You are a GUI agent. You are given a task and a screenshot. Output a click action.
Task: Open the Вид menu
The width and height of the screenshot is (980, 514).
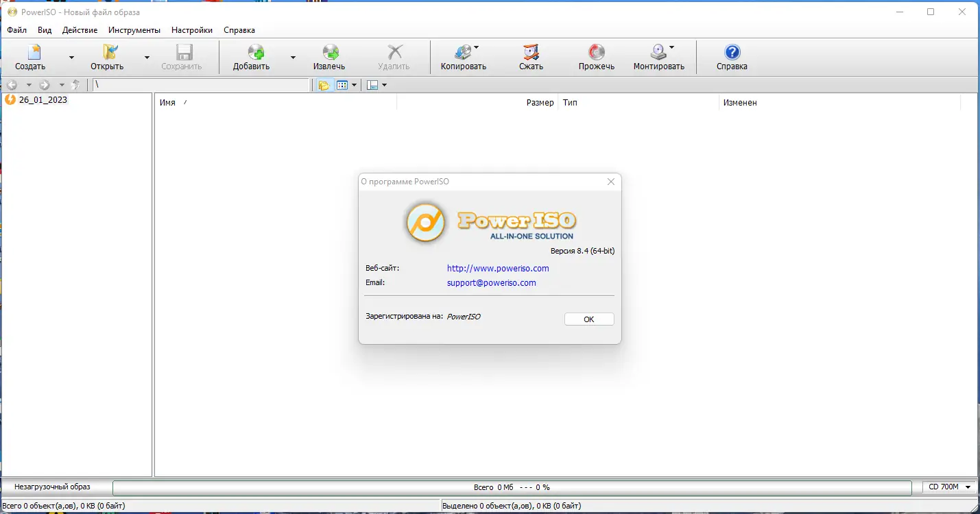tap(45, 30)
